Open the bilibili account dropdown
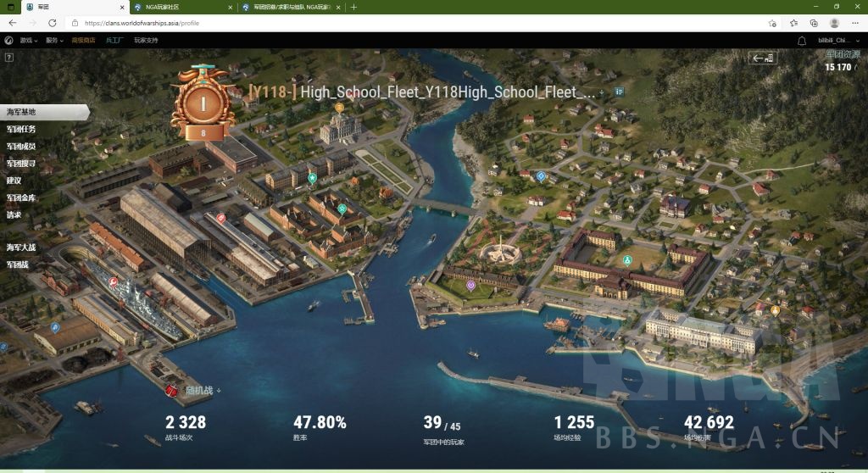This screenshot has height=473, width=868. [837, 40]
